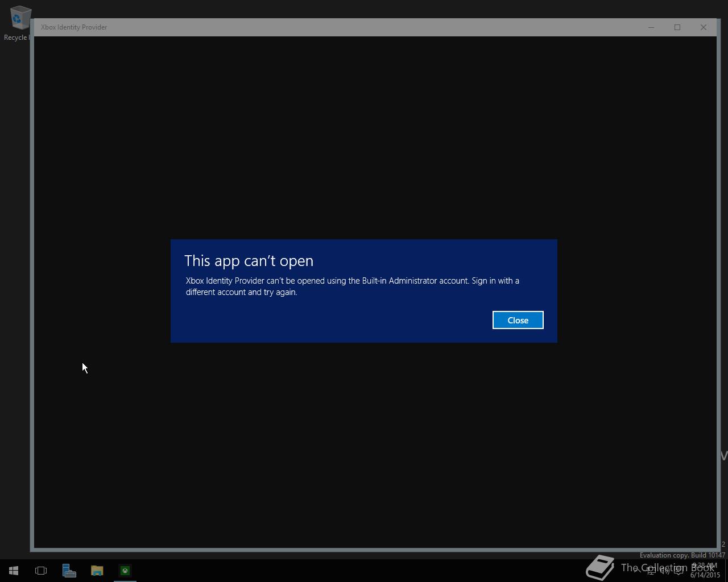Open the Windows Start menu

coord(14,571)
